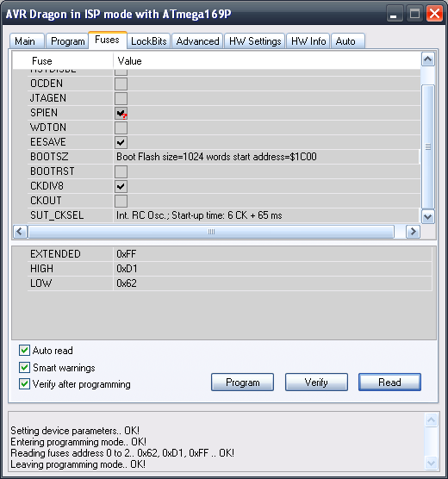Click the 'Setting device parameters' log line
The width and height of the screenshot is (448, 479).
75,431
